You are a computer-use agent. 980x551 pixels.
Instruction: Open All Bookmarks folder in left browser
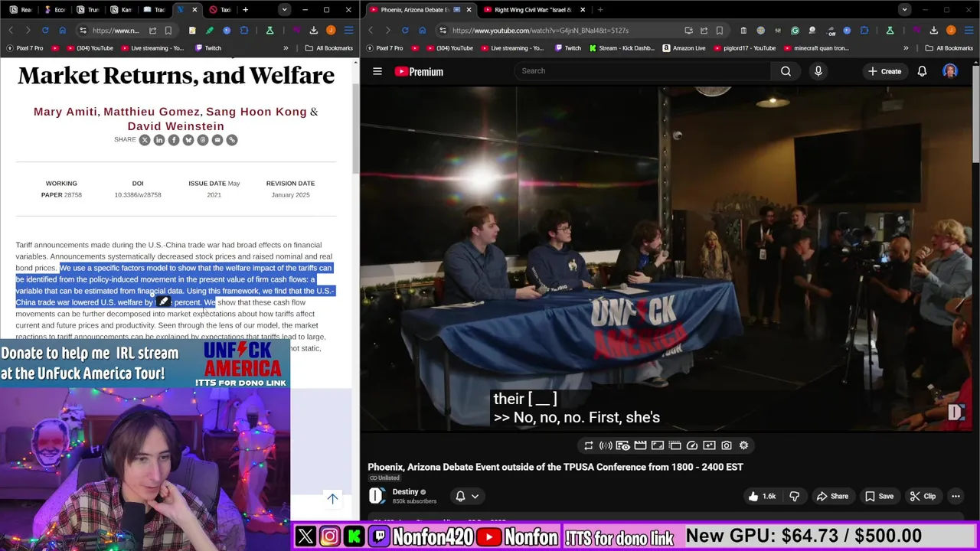329,48
